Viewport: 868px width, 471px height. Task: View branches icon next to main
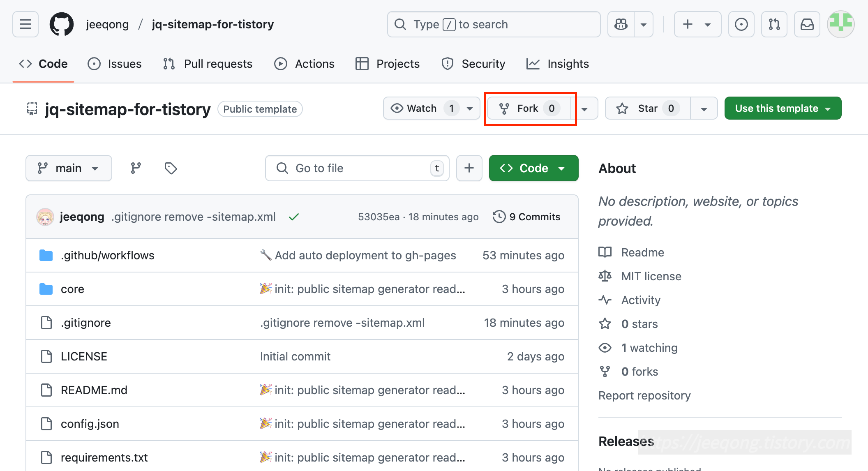[136, 168]
